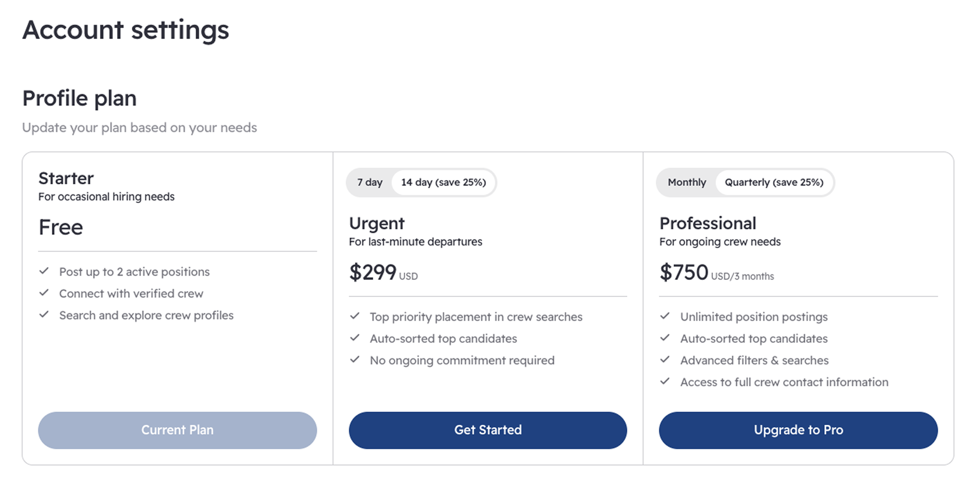The image size is (980, 491).
Task: Switch the Professional plan to Monthly billing
Action: click(x=687, y=182)
